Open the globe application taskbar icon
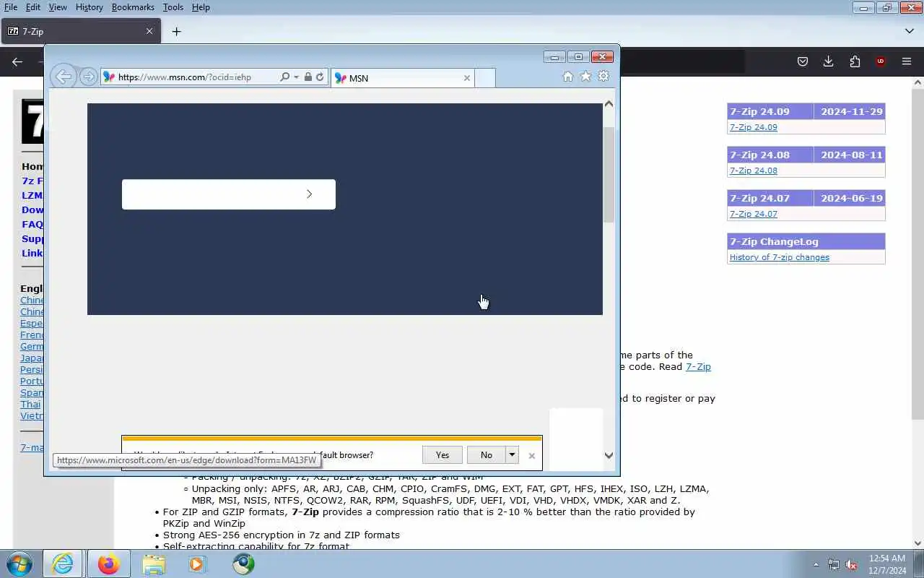Viewport: 924px width, 578px height. point(243,564)
